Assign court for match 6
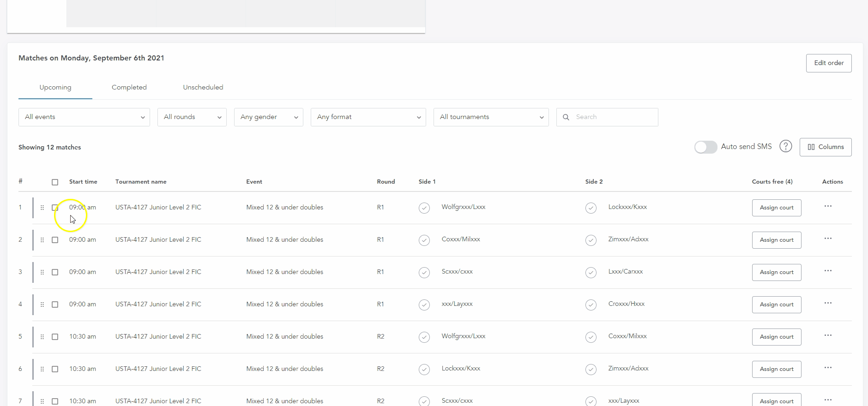The width and height of the screenshot is (868, 406). pos(777,369)
